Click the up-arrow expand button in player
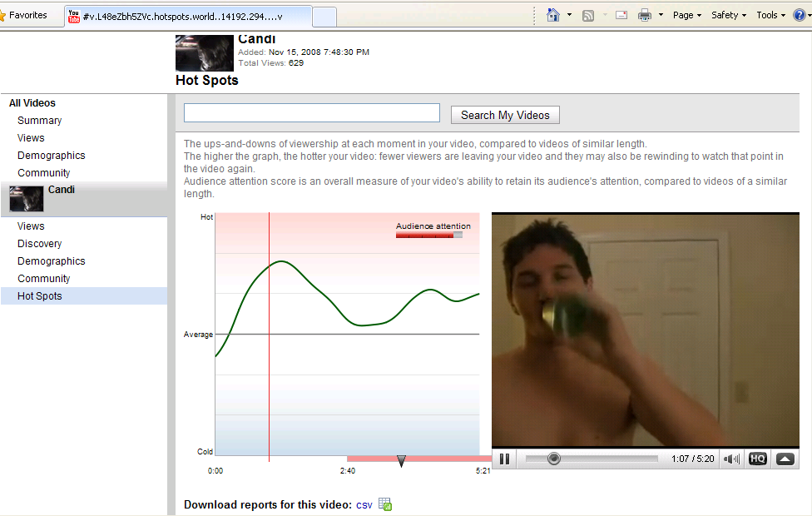This screenshot has width=812, height=516. pos(785,459)
